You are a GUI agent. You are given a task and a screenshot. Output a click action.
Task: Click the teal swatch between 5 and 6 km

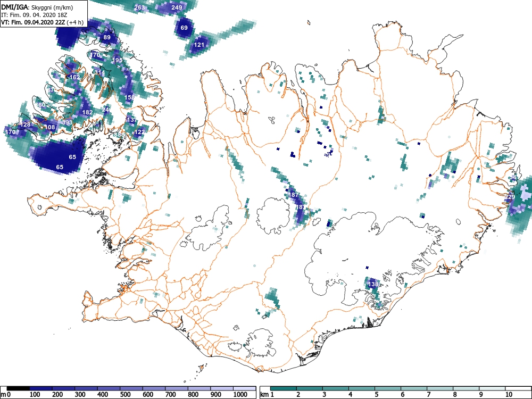pos(388,388)
